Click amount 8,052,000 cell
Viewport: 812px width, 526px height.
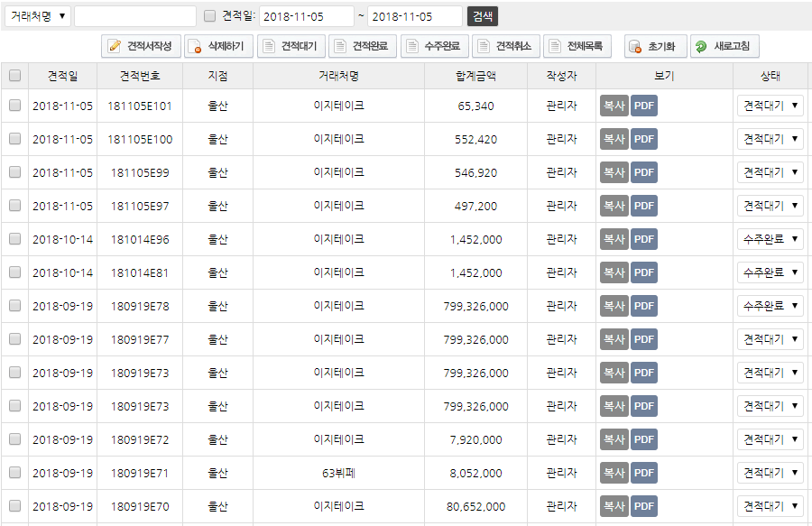475,473
